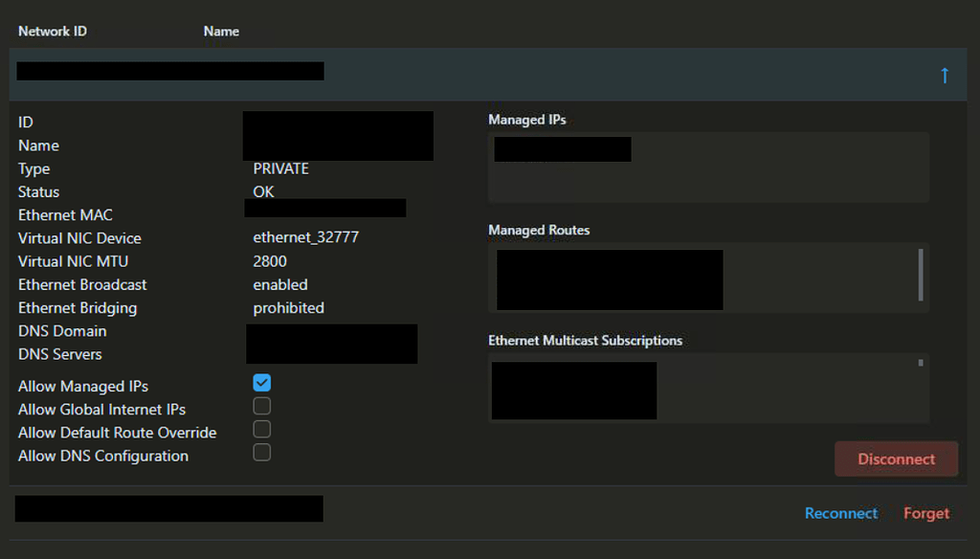Click the Disconnect button
Image resolution: width=980 pixels, height=559 pixels.
click(896, 458)
